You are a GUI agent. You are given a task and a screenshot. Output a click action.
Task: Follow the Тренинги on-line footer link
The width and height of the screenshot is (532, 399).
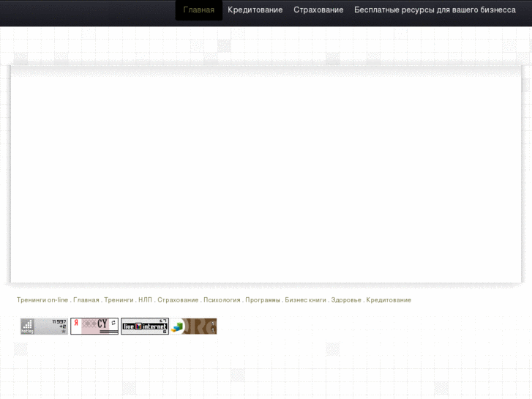coord(42,300)
